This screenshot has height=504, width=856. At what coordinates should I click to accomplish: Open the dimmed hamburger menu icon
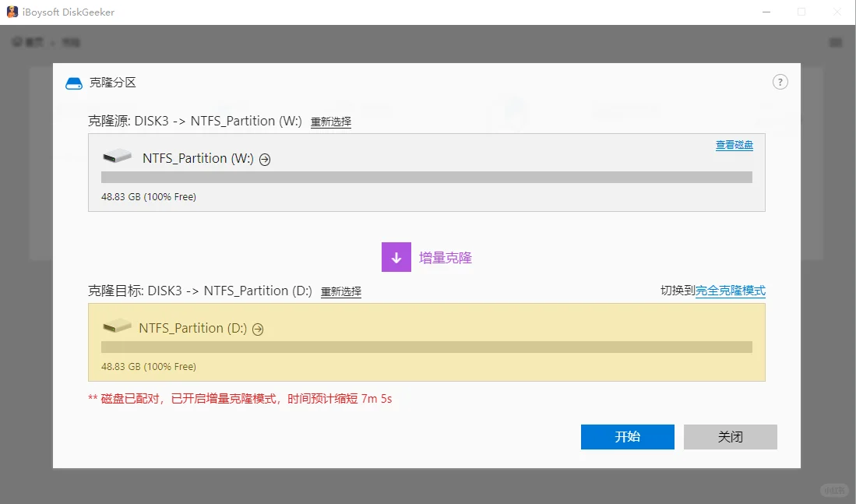click(x=836, y=42)
